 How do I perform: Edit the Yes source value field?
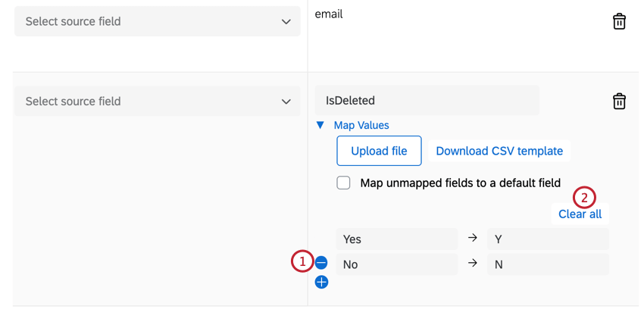coord(397,239)
